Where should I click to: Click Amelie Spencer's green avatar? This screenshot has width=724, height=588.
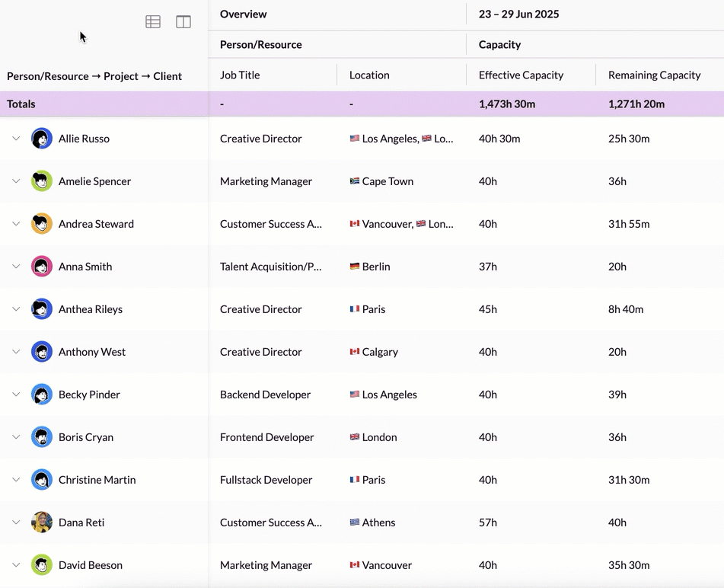tap(42, 181)
